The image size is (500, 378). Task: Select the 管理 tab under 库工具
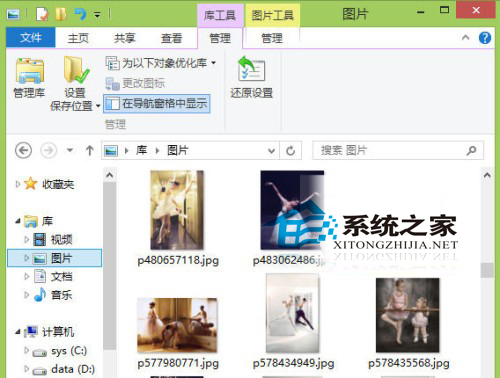coord(220,38)
